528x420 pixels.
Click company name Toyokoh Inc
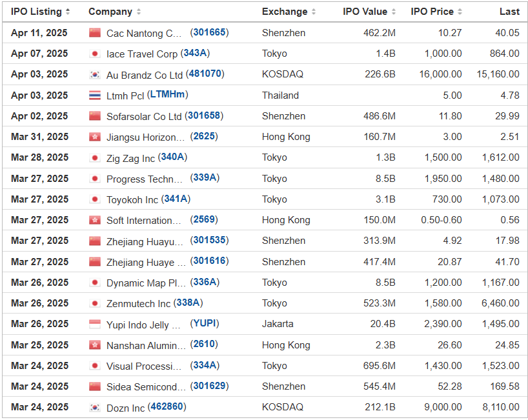[x=132, y=200]
